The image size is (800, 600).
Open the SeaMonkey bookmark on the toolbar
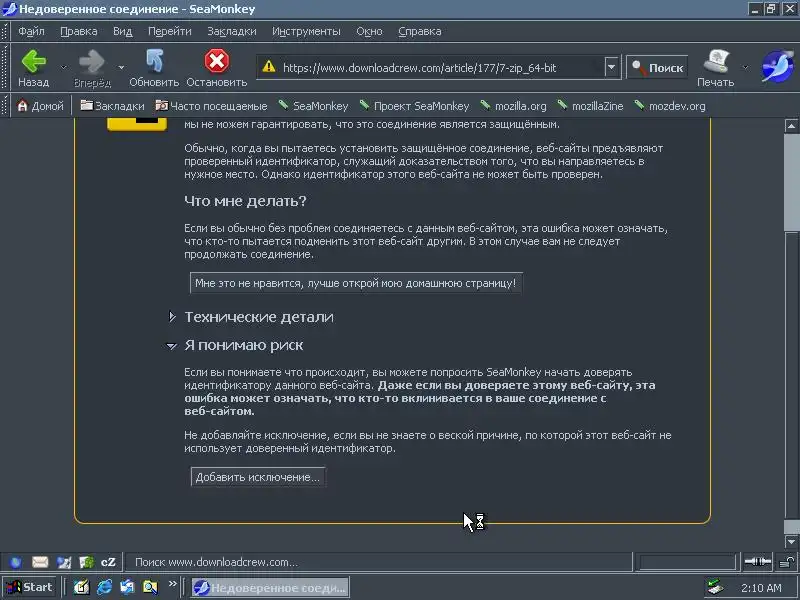coord(313,106)
